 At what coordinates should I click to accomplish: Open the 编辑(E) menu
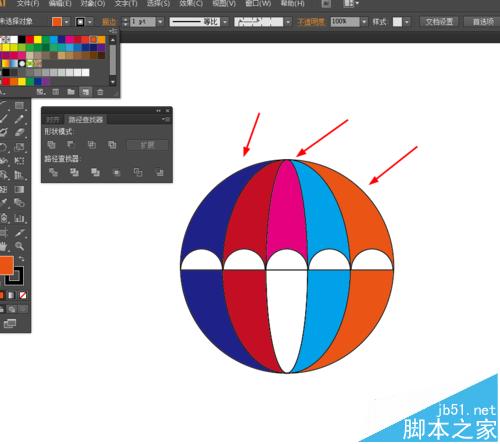(x=60, y=4)
